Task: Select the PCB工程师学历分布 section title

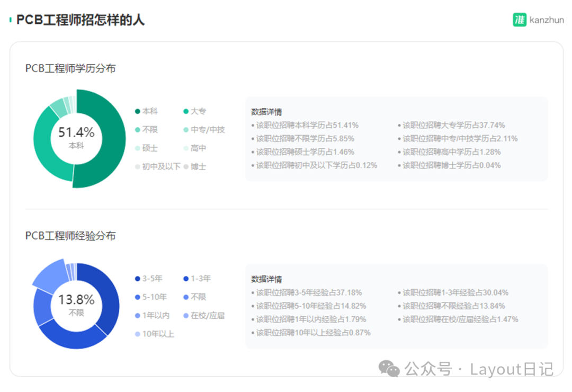Action: [x=71, y=68]
